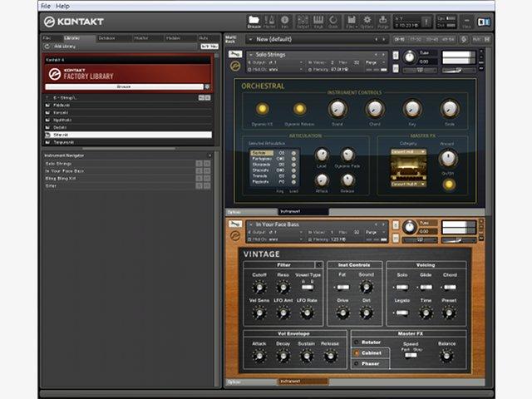This screenshot has width=532, height=399.
Task: Open Solo Strings MIDI channel dropdown
Action: tap(275, 70)
